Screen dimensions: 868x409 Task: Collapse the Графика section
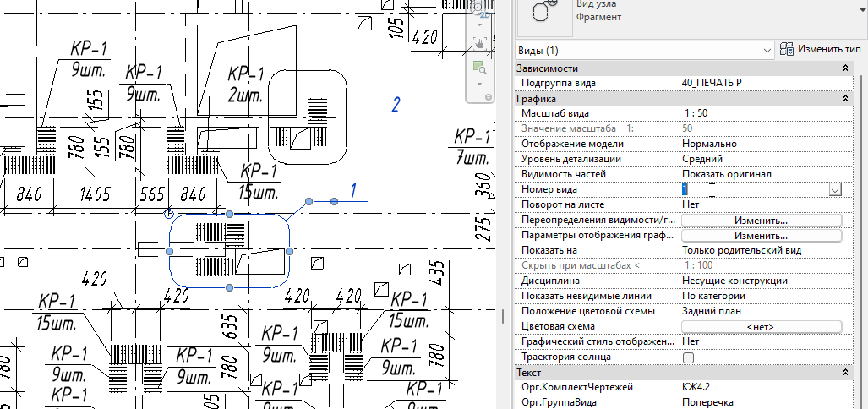[844, 99]
